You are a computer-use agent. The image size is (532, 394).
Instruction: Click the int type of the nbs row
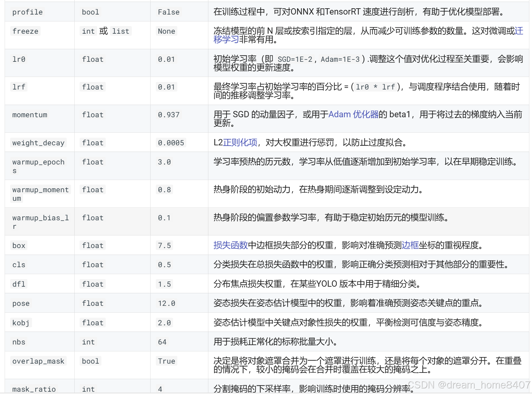88,342
